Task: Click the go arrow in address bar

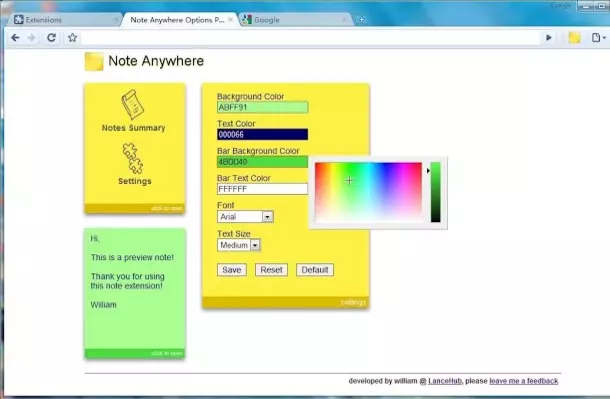Action: [549, 38]
